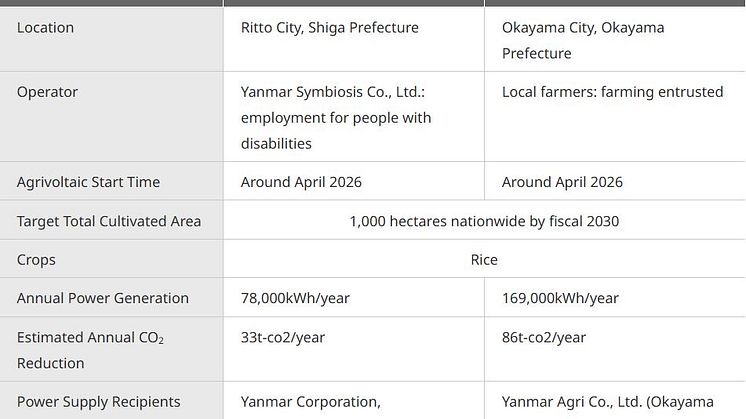
Task: Select the Rice cell
Action: pyautogui.click(x=485, y=259)
